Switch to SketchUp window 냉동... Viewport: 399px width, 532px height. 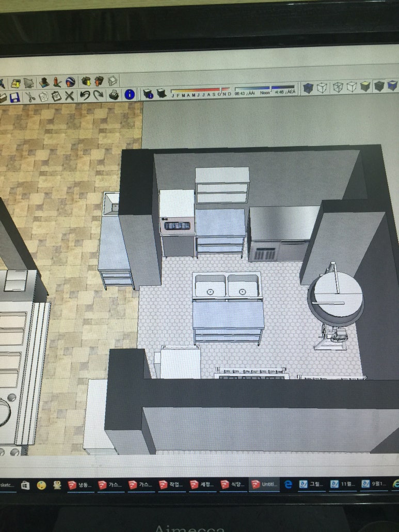point(80,485)
